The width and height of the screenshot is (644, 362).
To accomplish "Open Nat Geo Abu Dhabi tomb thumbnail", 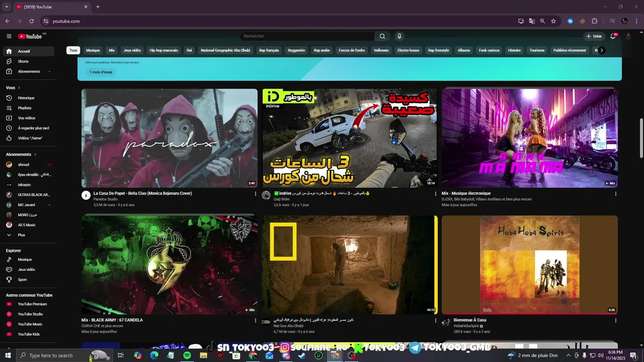I will tap(350, 265).
